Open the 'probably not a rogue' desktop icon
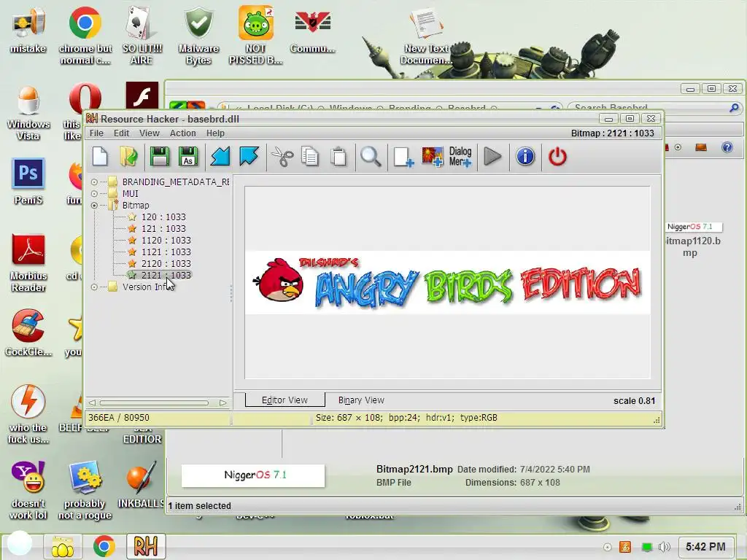747x560 pixels. click(85, 491)
